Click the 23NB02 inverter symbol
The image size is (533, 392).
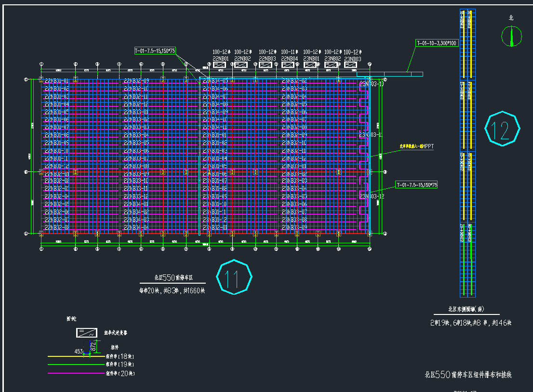coord(332,65)
